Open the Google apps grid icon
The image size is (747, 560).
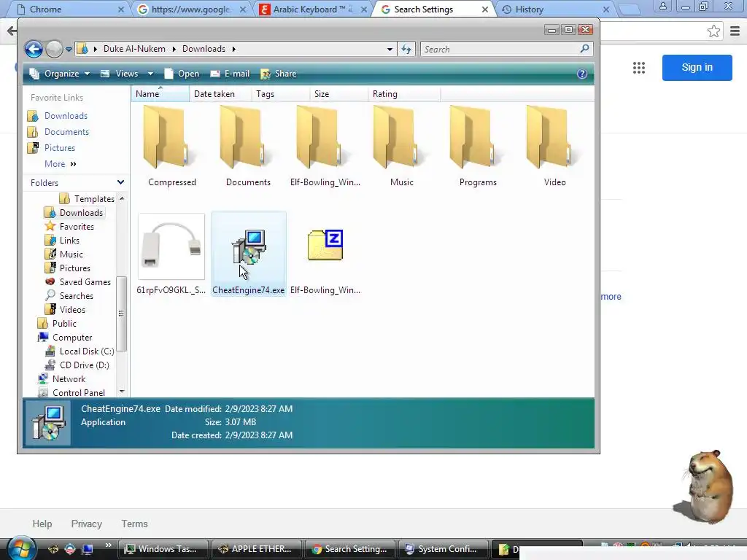pos(639,68)
